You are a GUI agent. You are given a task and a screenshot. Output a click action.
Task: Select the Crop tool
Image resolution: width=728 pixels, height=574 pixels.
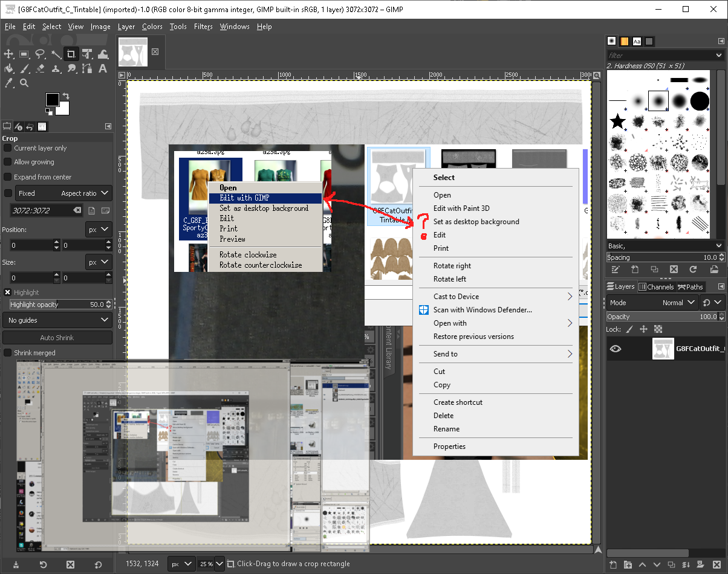(x=71, y=54)
